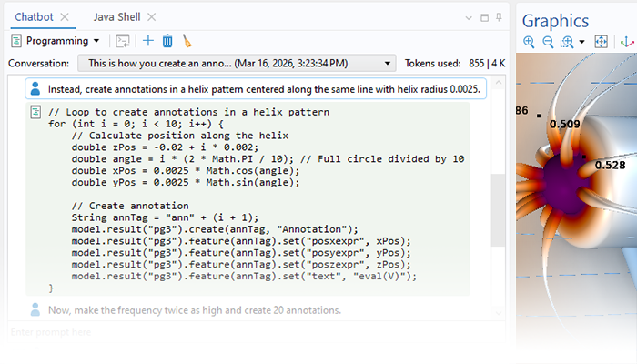The height and width of the screenshot is (364, 637).
Task: Click the user avatar on helix prompt
Action: pyautogui.click(x=35, y=88)
